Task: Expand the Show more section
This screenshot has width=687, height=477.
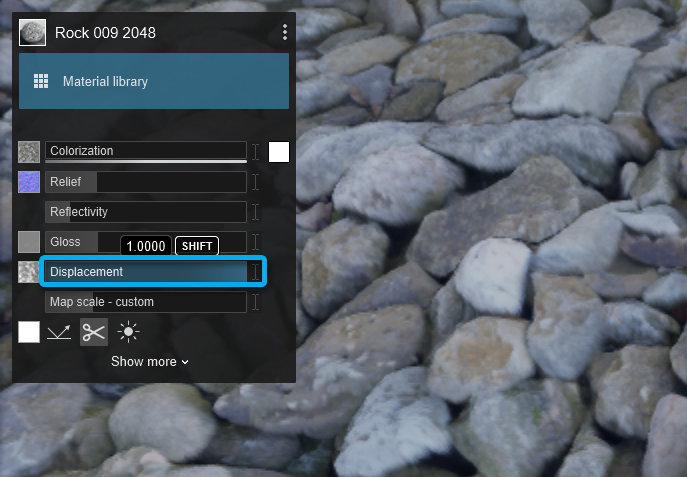Action: [x=150, y=362]
